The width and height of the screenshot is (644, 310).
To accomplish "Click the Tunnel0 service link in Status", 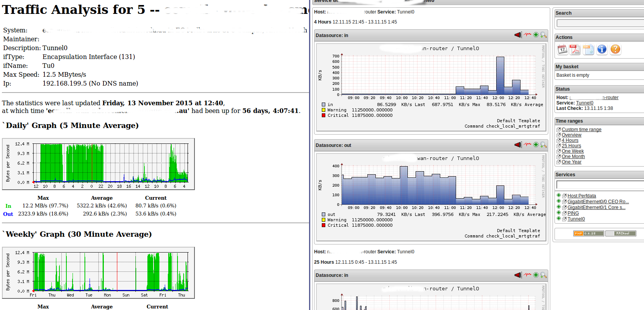I will [585, 103].
